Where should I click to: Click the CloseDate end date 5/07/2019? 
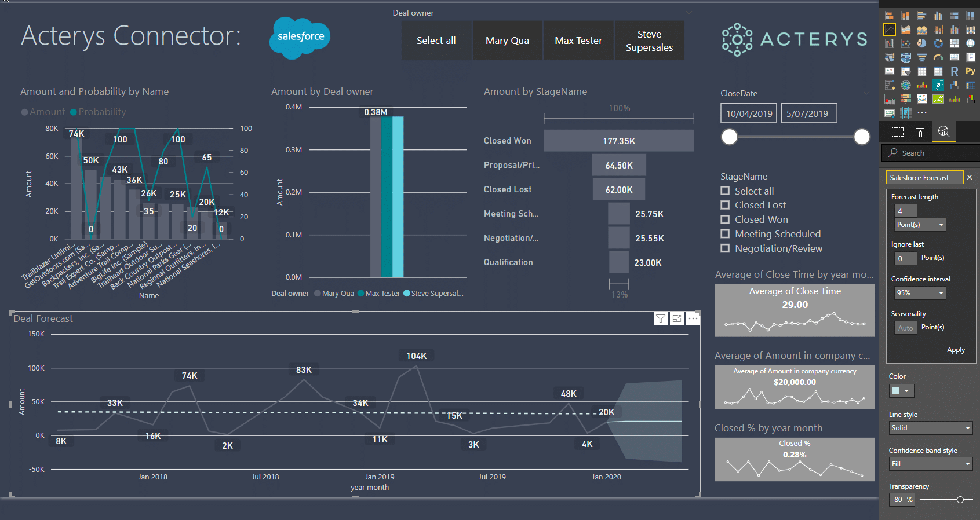tap(808, 113)
